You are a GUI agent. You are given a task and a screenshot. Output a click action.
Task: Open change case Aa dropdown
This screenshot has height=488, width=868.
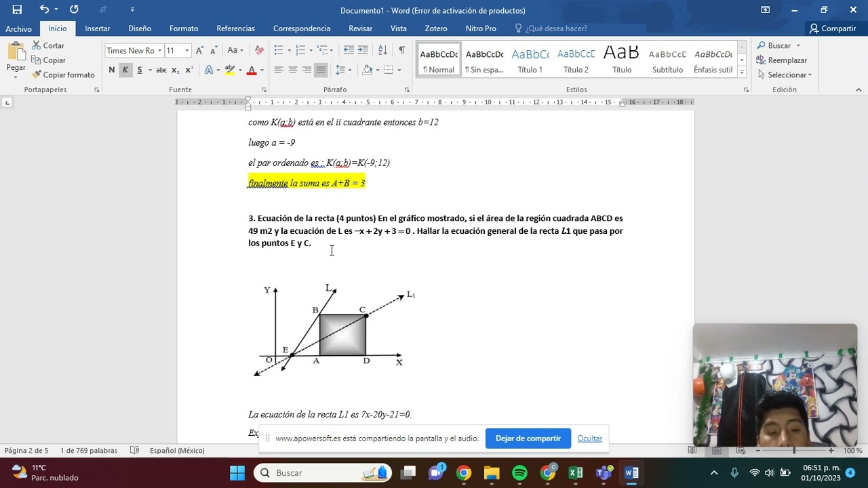pos(235,50)
